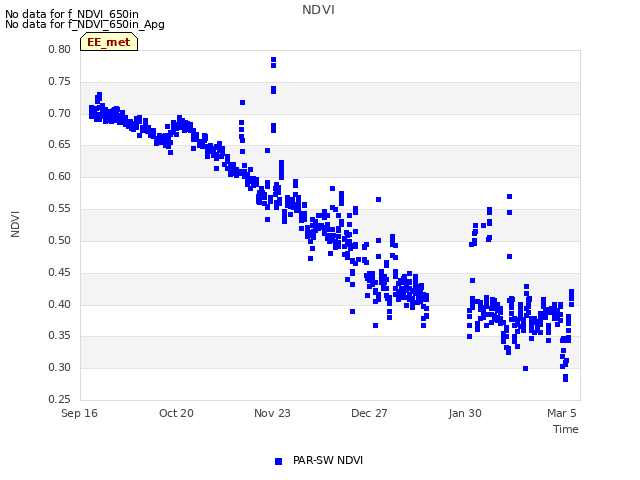640x480 pixels.
Task: Click the vertical NDVI y-axis title
Action: click(x=15, y=224)
